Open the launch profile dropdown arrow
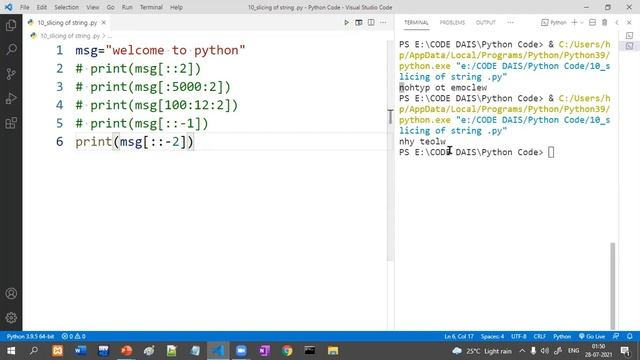This screenshot has height=360, width=640. pos(582,22)
